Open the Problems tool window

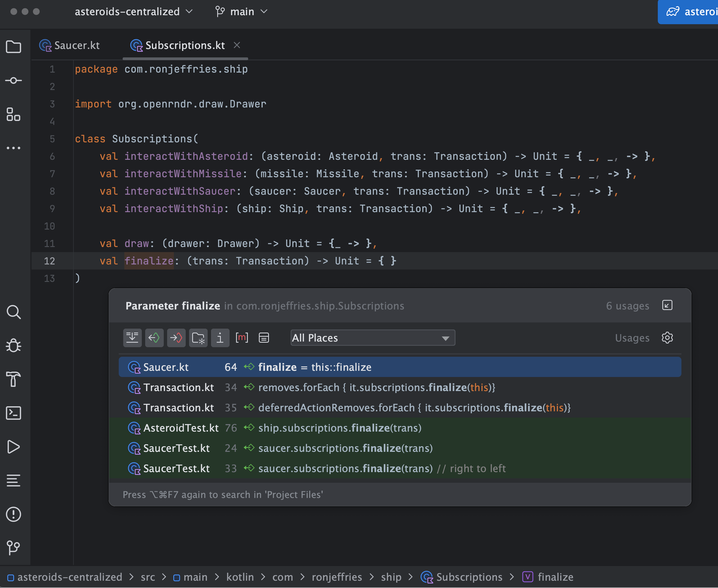click(14, 514)
